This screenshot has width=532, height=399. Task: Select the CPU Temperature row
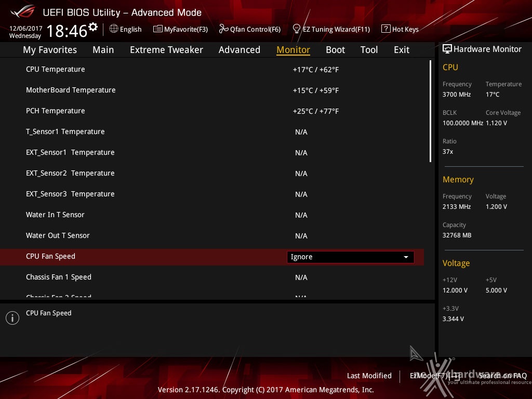coord(212,69)
